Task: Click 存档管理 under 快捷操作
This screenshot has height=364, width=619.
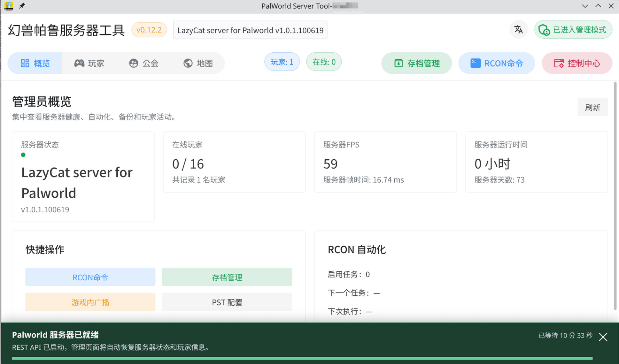Action: tap(227, 277)
